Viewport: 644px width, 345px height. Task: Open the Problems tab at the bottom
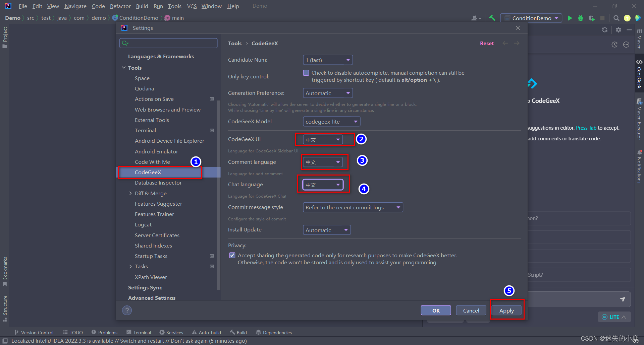click(x=104, y=332)
